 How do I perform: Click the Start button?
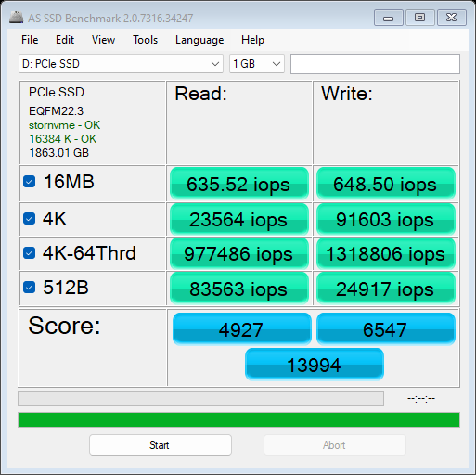[x=161, y=445]
